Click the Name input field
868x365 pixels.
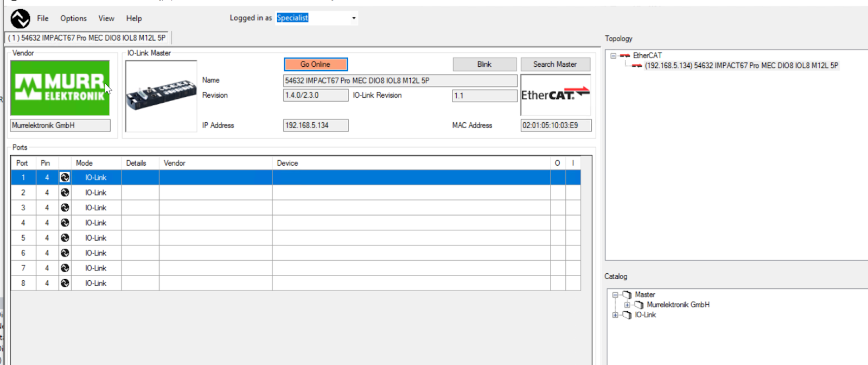click(x=400, y=80)
